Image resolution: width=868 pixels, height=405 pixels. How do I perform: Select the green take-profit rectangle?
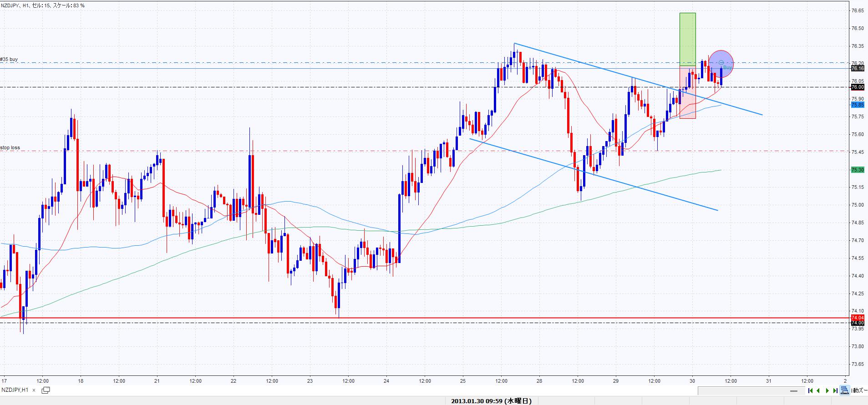pyautogui.click(x=687, y=39)
